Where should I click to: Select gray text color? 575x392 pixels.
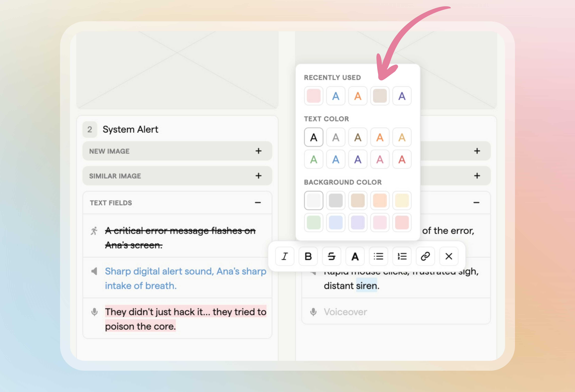(335, 137)
